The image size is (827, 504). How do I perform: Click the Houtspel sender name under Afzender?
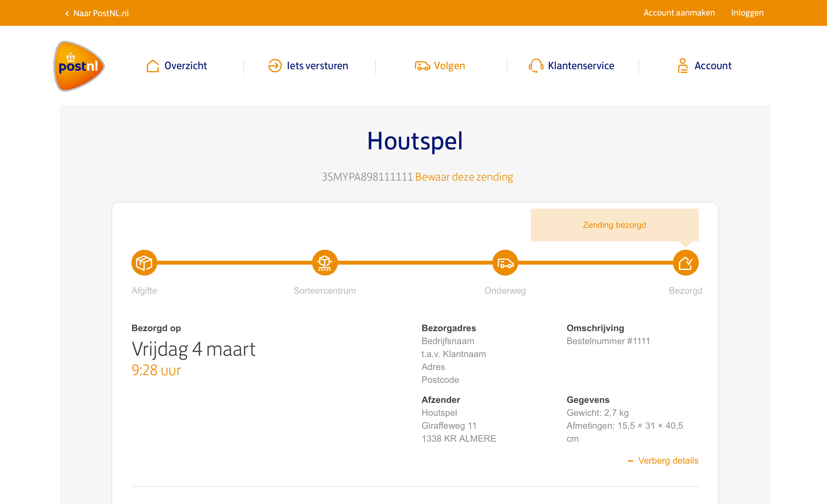(439, 413)
